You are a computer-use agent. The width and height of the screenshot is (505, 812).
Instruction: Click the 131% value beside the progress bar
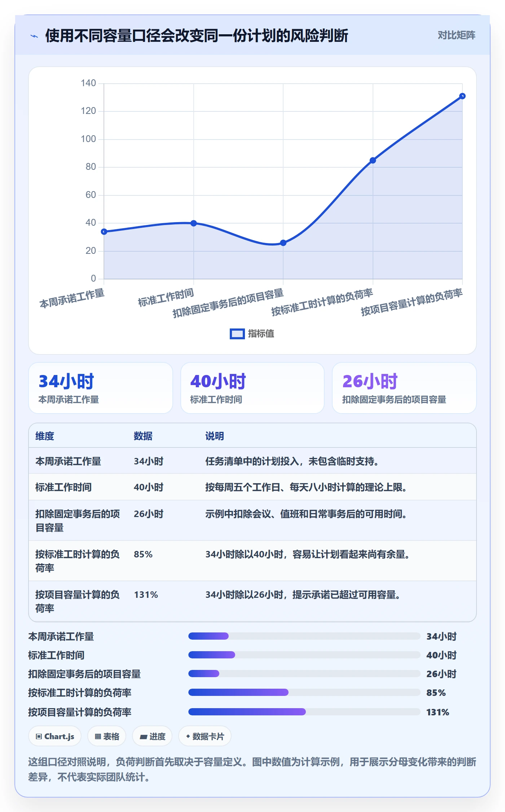pyautogui.click(x=438, y=712)
